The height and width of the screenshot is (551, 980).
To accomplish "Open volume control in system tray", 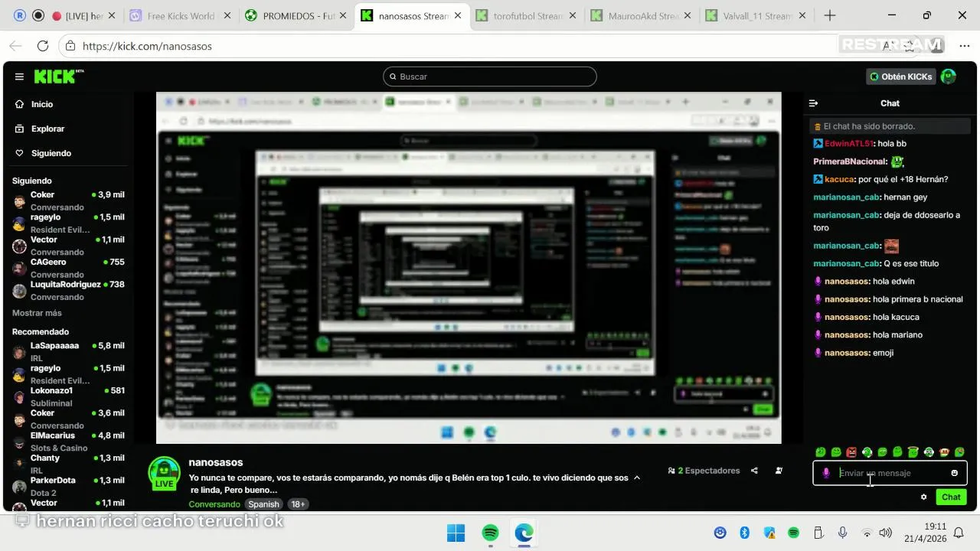I will point(886,533).
